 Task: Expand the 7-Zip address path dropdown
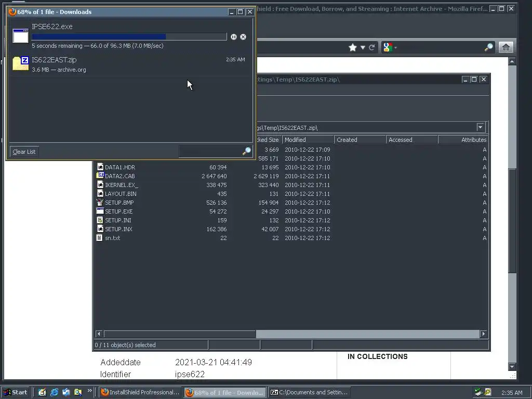click(x=480, y=127)
